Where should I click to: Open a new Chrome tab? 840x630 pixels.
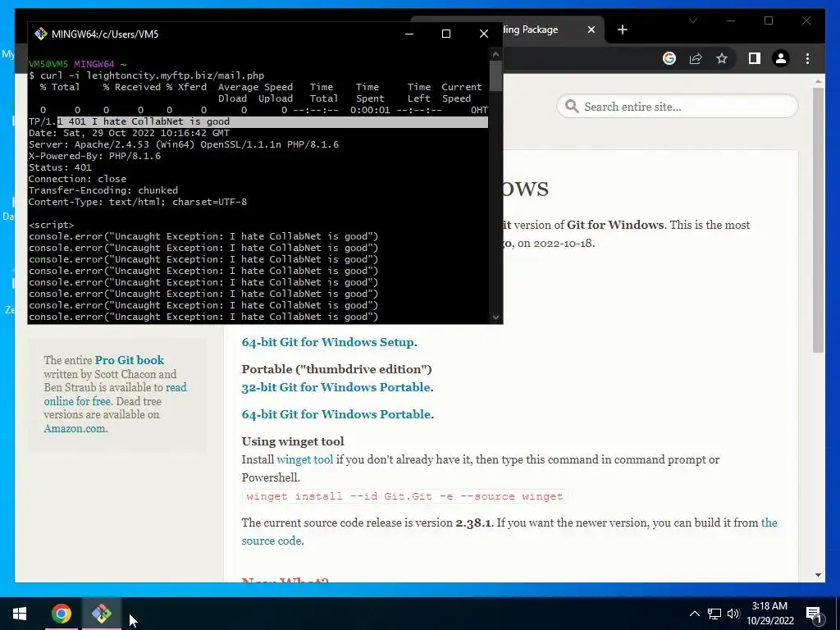point(622,30)
